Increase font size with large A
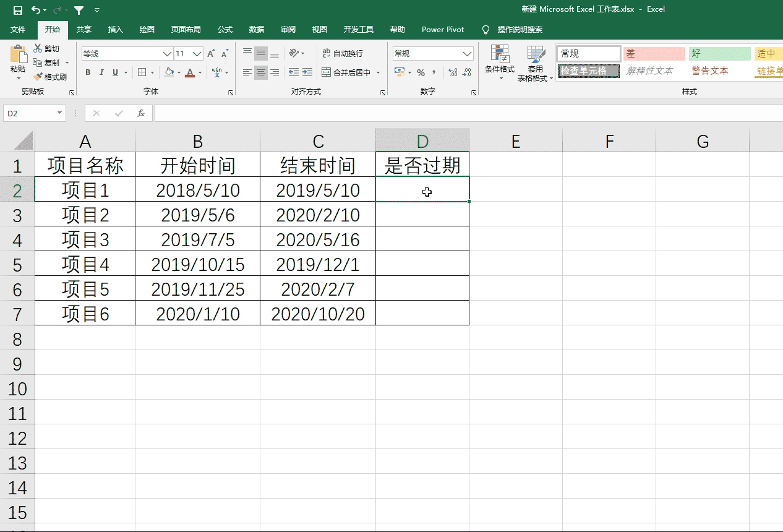This screenshot has width=783, height=532. [x=212, y=54]
